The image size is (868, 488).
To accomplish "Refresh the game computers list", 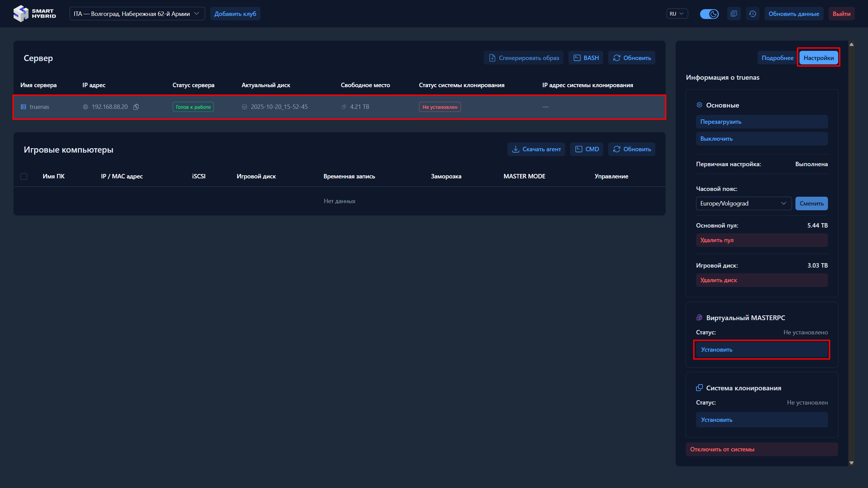I will click(632, 149).
